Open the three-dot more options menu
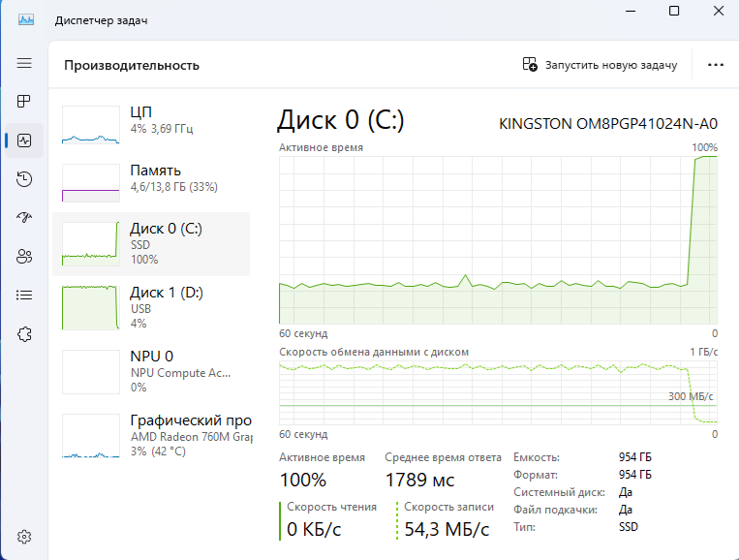 click(x=716, y=65)
